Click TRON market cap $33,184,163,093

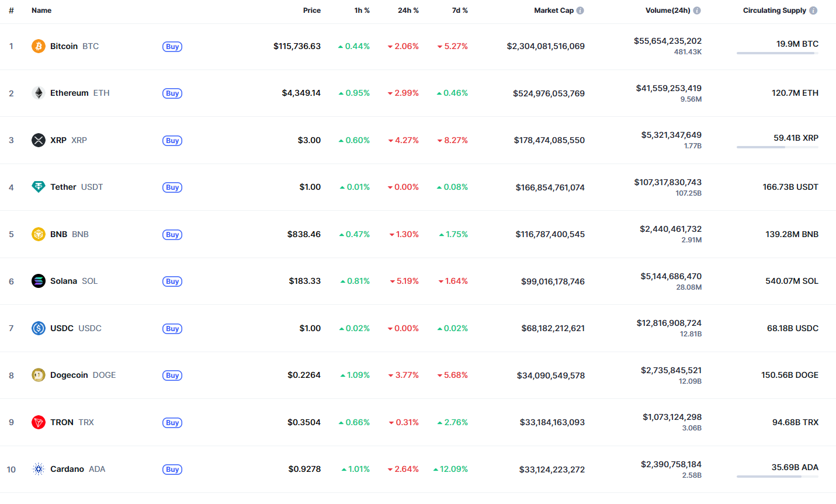pyautogui.click(x=552, y=422)
